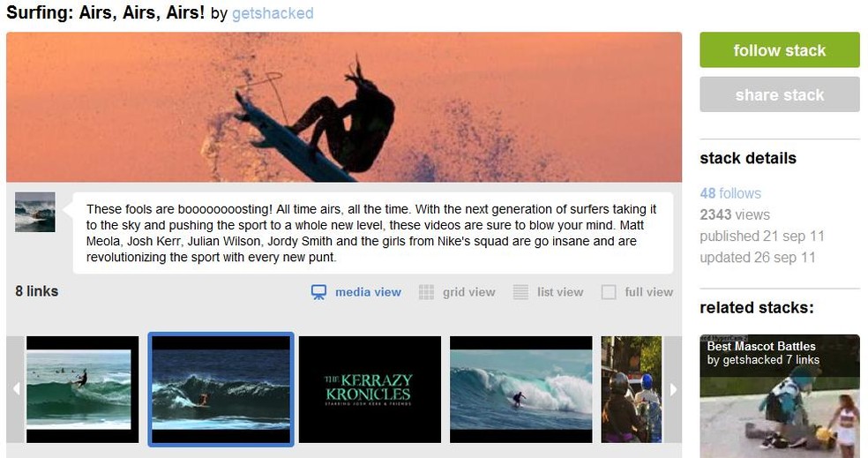Image resolution: width=868 pixels, height=458 pixels.
Task: Click the list view icon
Action: pyautogui.click(x=520, y=292)
